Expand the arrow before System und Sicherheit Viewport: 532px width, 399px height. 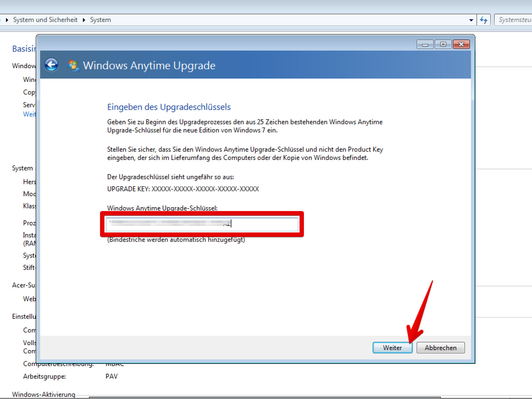point(7,20)
